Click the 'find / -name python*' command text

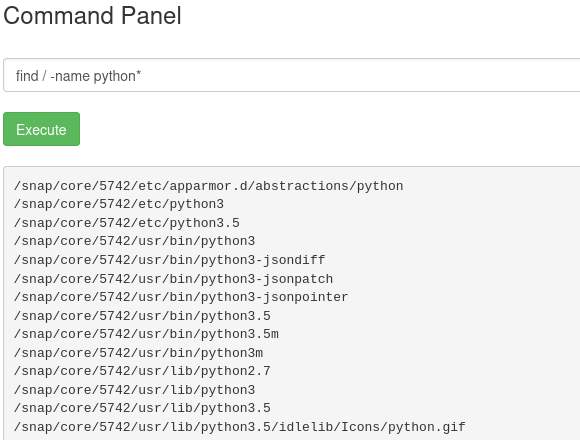[78, 76]
